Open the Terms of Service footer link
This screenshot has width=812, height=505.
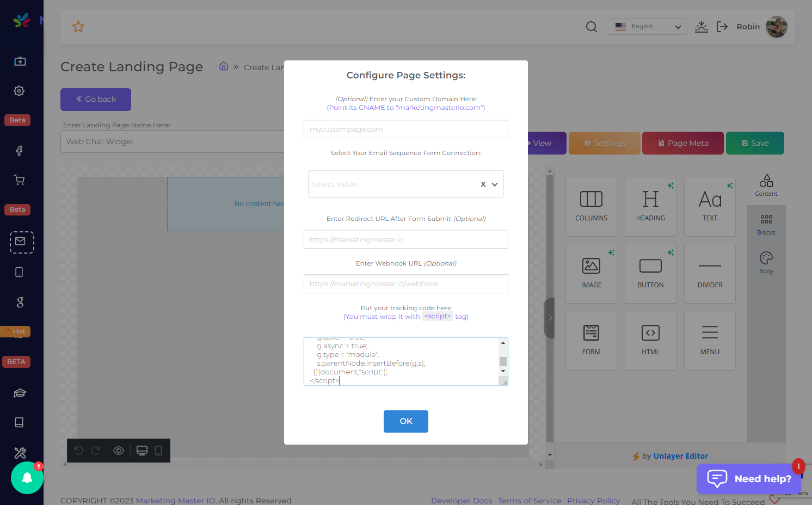tap(529, 501)
